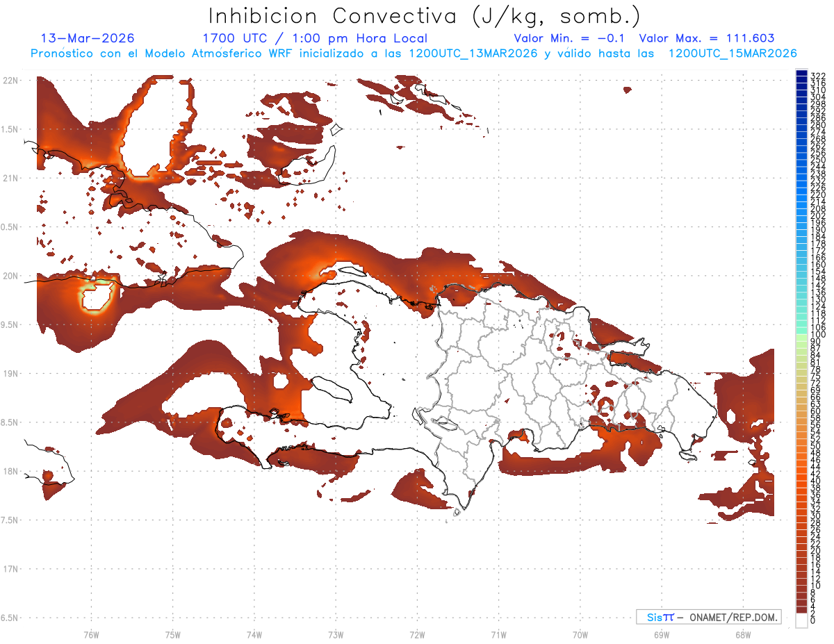Click the "70W" longitude label
The height and width of the screenshot is (644, 834).
pyautogui.click(x=580, y=634)
